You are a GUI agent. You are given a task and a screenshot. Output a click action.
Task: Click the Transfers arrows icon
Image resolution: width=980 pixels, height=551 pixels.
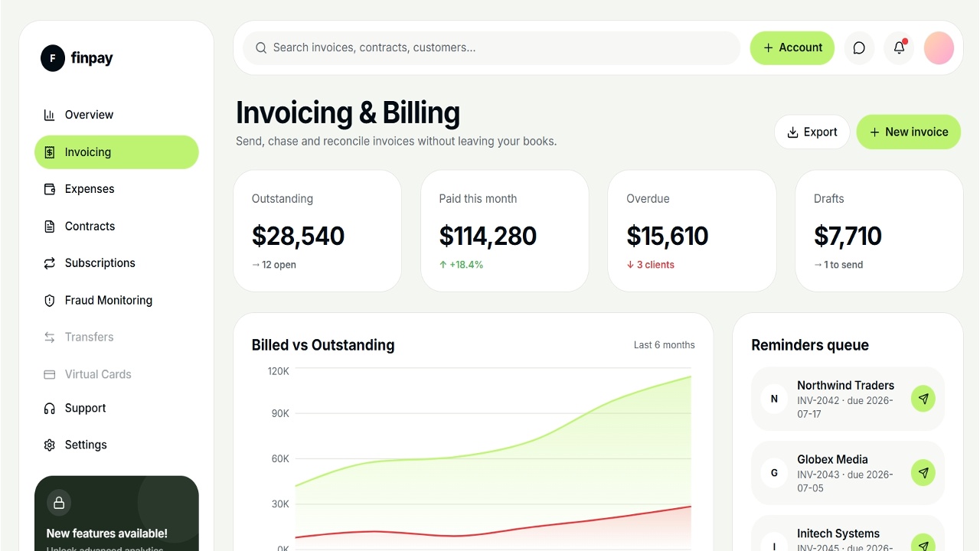point(50,337)
